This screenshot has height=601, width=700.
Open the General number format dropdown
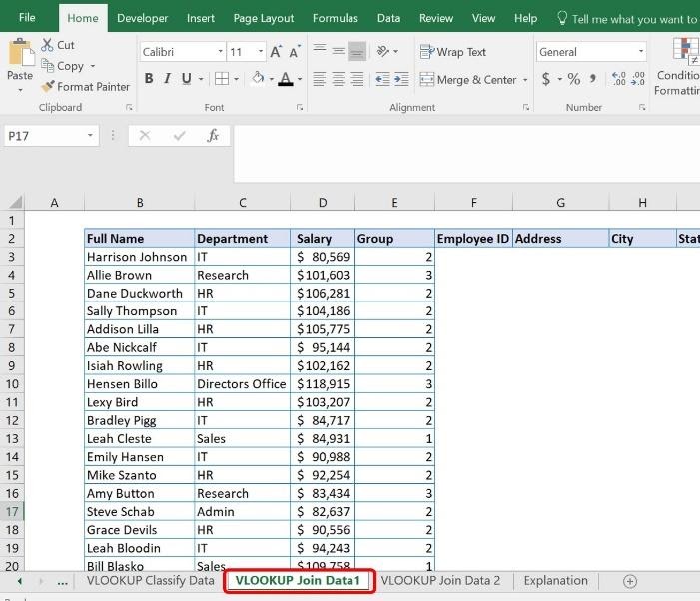[x=641, y=51]
